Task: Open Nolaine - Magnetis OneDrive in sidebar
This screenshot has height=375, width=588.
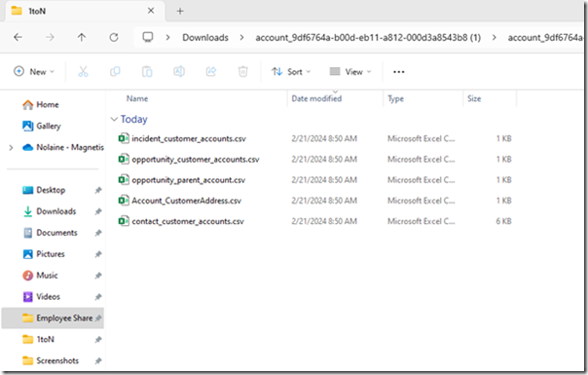Action: tap(70, 147)
